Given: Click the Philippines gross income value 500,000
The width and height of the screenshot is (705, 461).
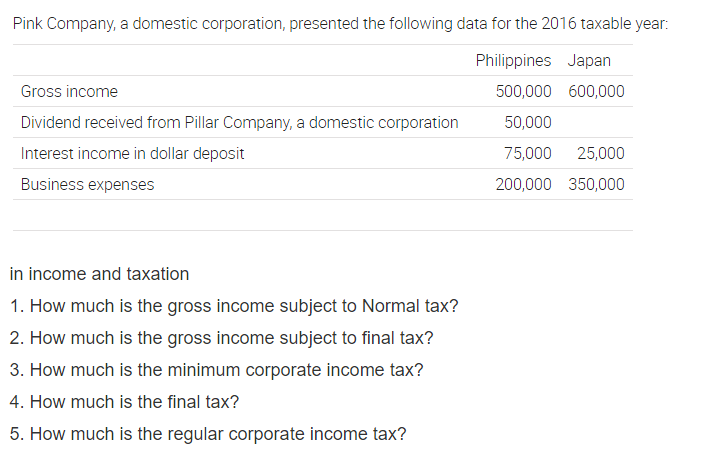Looking at the screenshot, I should pyautogui.click(x=523, y=92).
